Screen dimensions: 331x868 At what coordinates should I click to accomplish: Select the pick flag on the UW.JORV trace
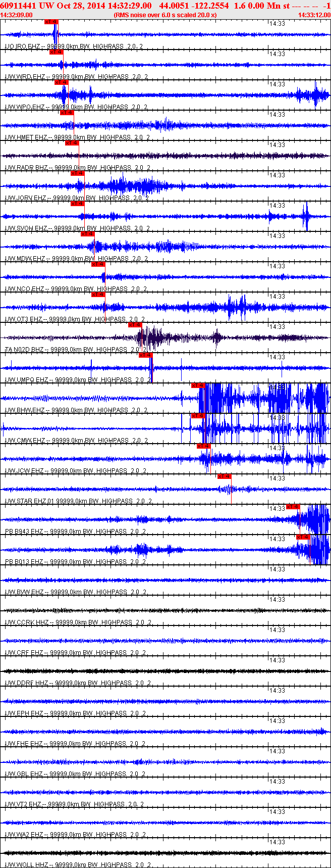(77, 173)
